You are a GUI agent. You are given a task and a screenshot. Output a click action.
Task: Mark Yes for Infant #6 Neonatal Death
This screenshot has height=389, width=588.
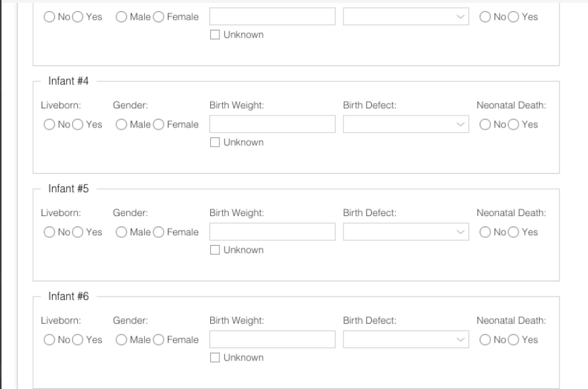click(513, 340)
